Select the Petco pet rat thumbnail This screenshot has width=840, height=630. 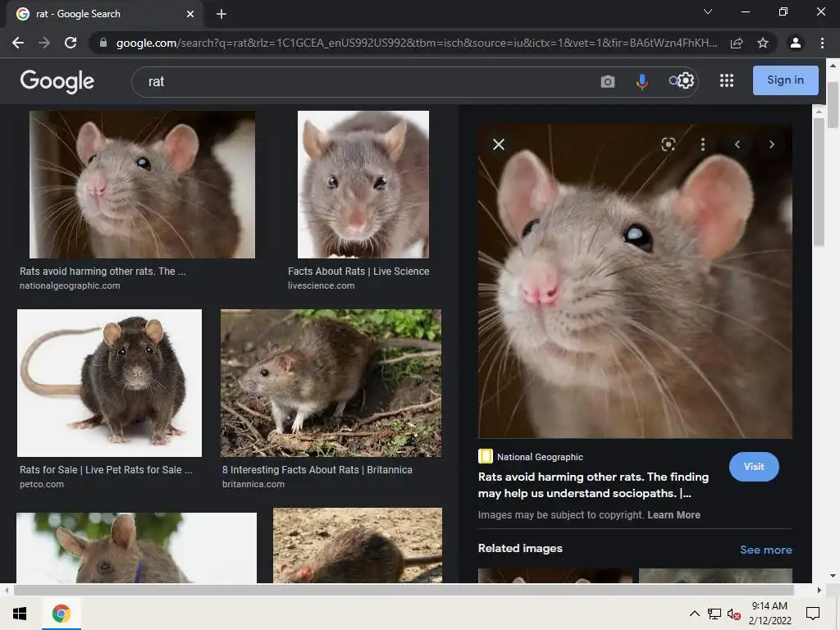(x=109, y=382)
